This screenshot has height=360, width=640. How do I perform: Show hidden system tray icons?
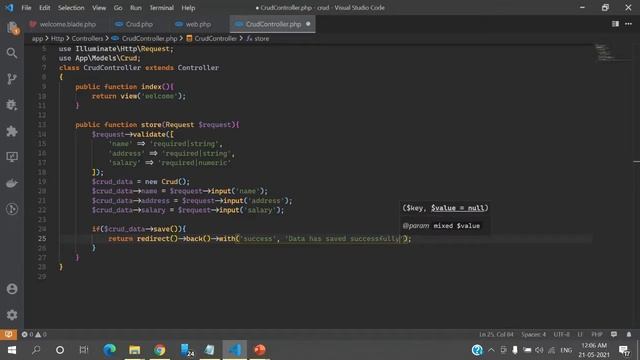[x=491, y=350]
